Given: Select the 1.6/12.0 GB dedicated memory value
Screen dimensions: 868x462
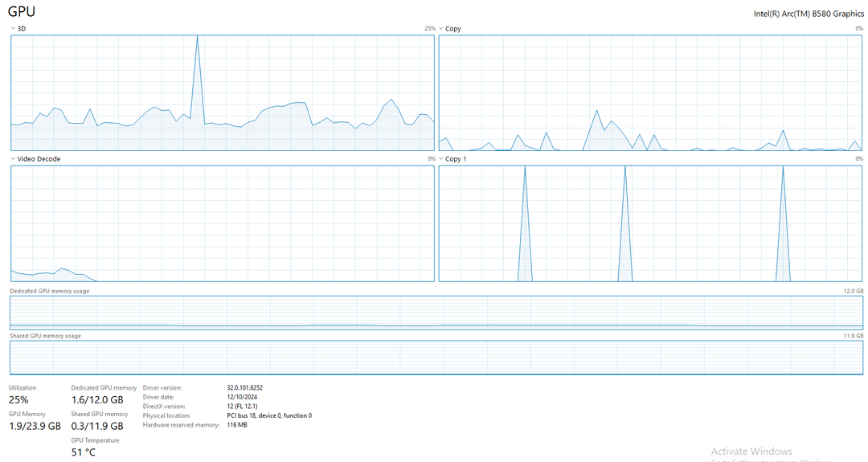Looking at the screenshot, I should pyautogui.click(x=97, y=399).
